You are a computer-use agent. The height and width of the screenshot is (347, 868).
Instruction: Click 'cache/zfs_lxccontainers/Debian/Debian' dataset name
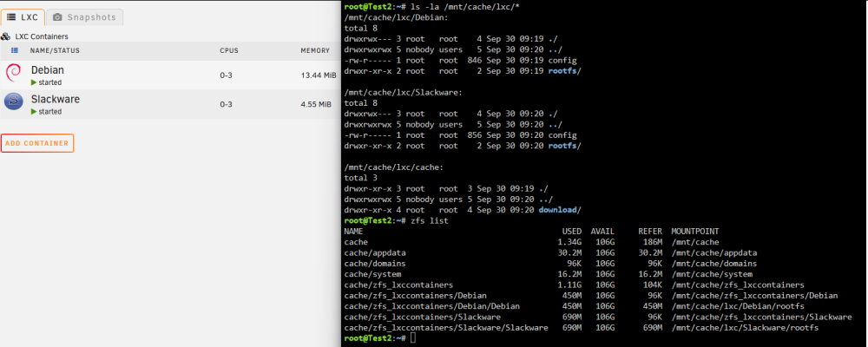click(x=433, y=306)
